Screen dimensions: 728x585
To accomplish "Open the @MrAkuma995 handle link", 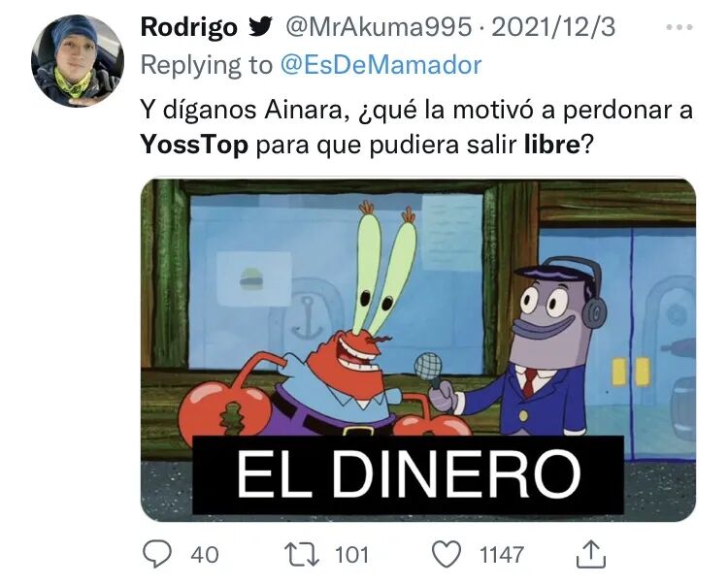I will [x=379, y=27].
